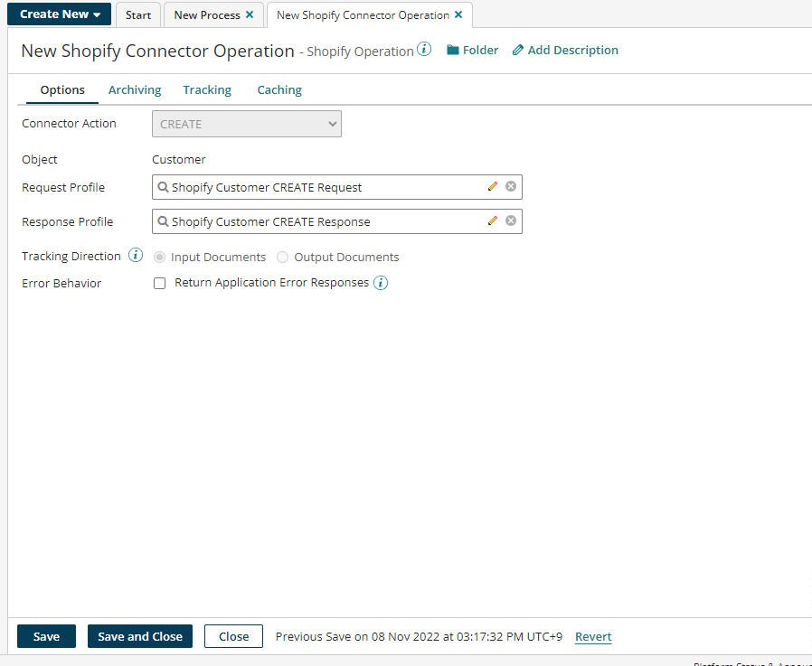Viewport: 812px width, 666px height.
Task: Switch to the Archiving tab
Action: click(x=135, y=89)
